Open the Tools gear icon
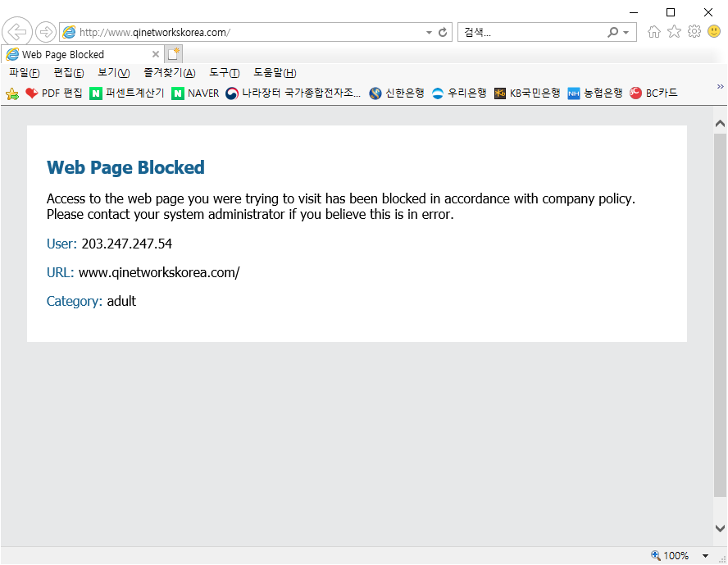This screenshot has height=565, width=728. 694,31
